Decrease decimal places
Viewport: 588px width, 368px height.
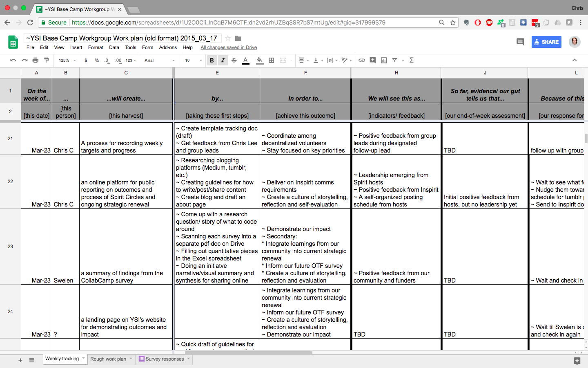click(107, 60)
